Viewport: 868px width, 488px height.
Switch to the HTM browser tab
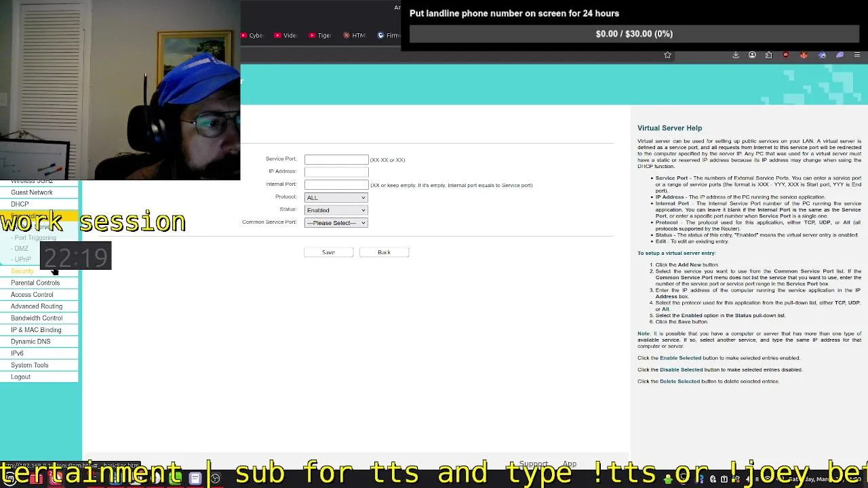coord(355,35)
